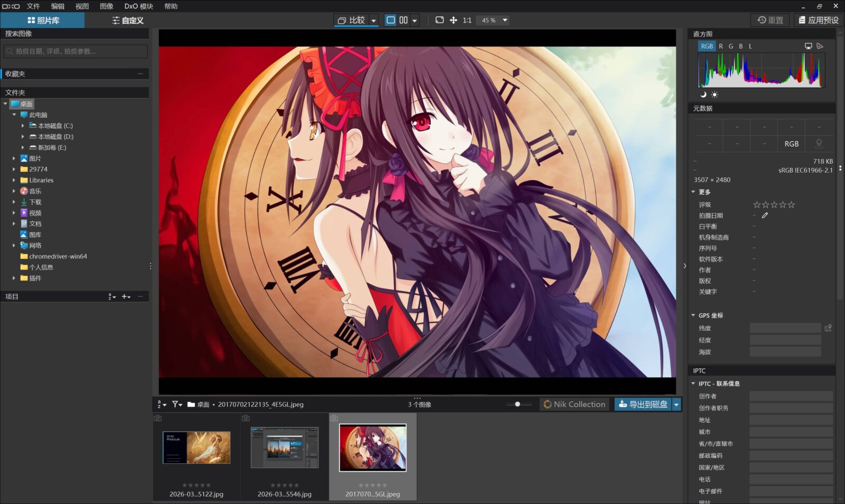Open the DxO modules menu
Viewport: 845px width, 504px height.
139,6
